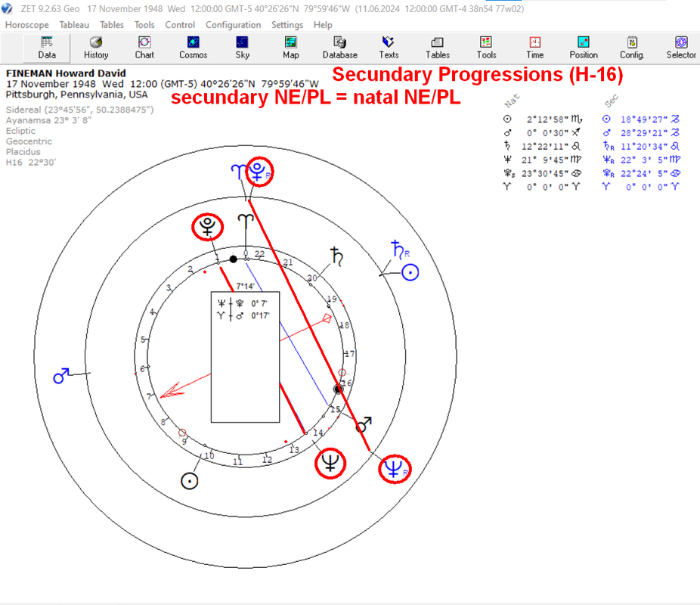Click the Ecliptic label
700x605 pixels.
pos(20,131)
